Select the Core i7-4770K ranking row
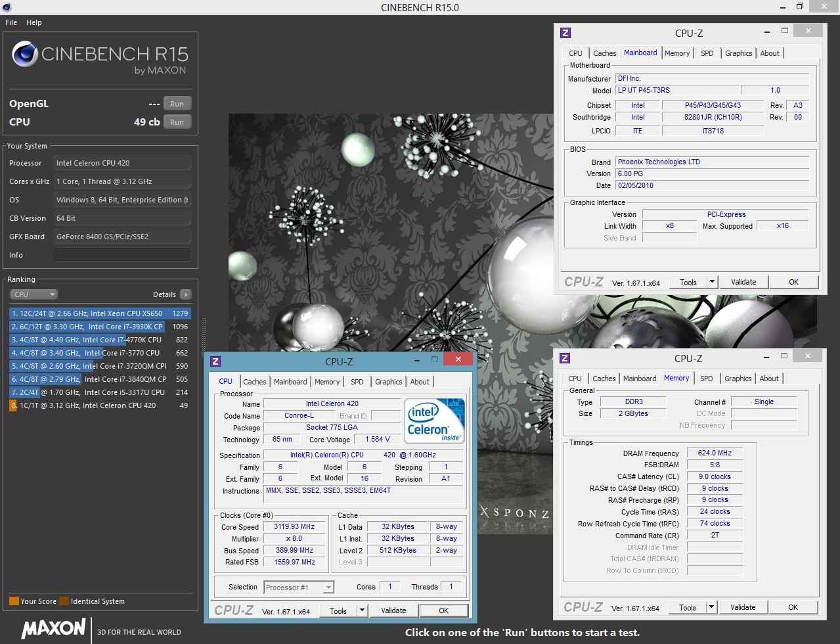The width and height of the screenshot is (840, 644). 99,340
